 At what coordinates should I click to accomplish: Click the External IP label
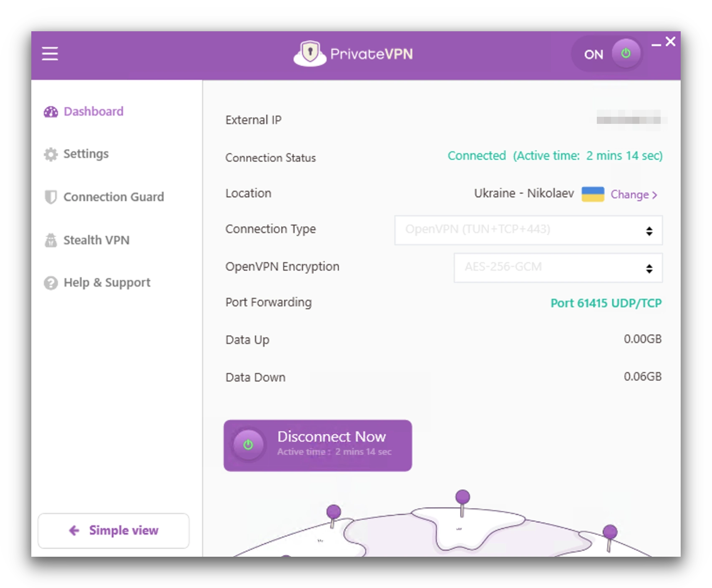pos(253,120)
